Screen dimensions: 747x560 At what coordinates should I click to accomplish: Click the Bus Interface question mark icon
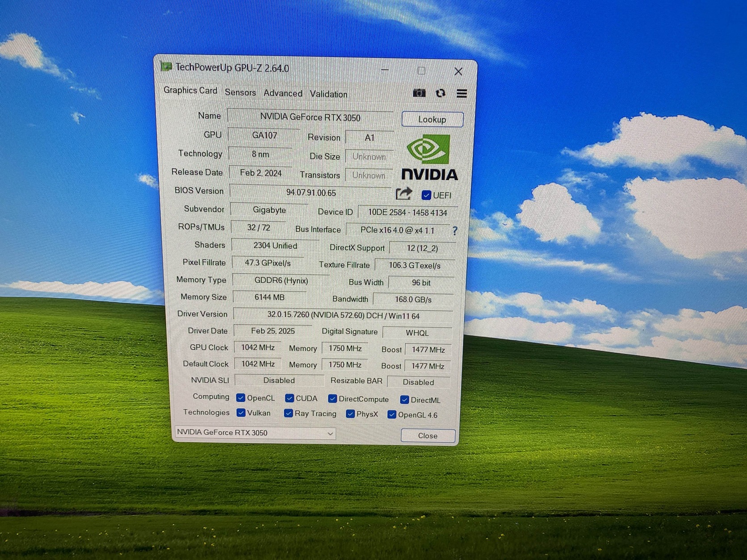pyautogui.click(x=455, y=230)
